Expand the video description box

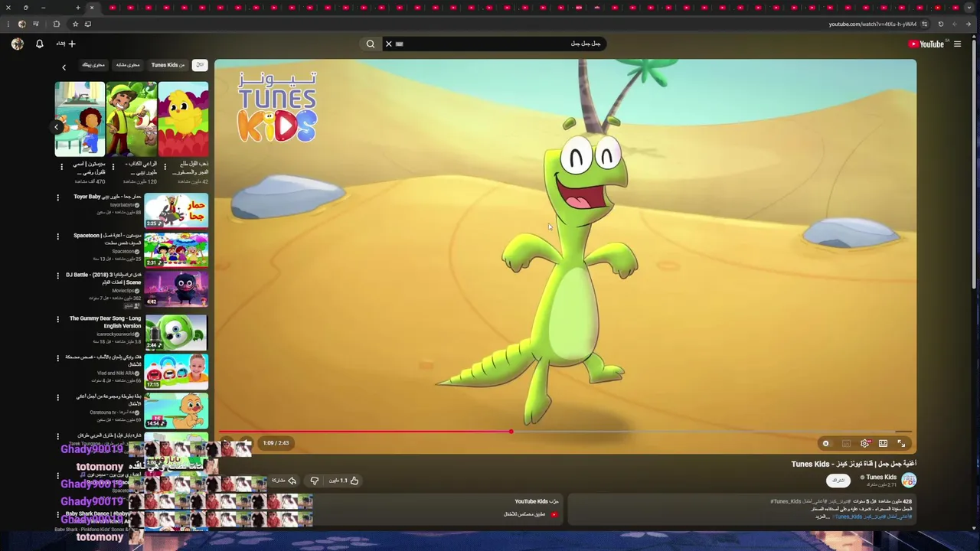[741, 509]
